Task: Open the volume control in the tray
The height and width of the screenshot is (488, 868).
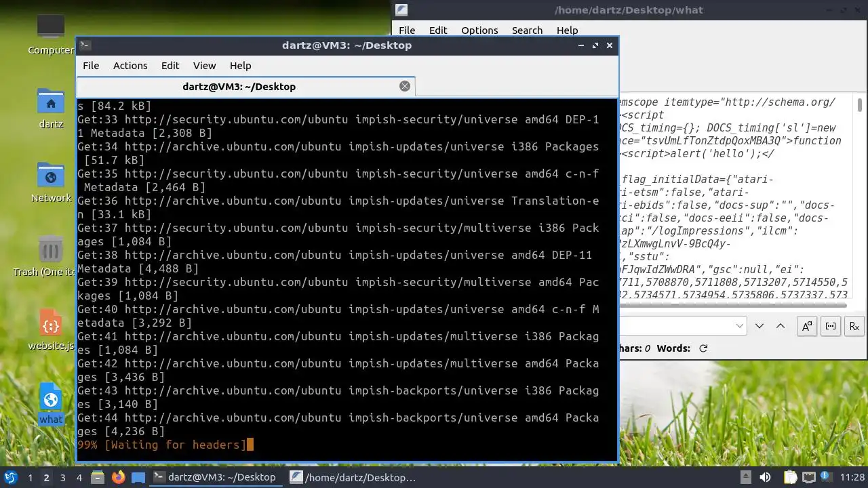Action: [x=765, y=477]
